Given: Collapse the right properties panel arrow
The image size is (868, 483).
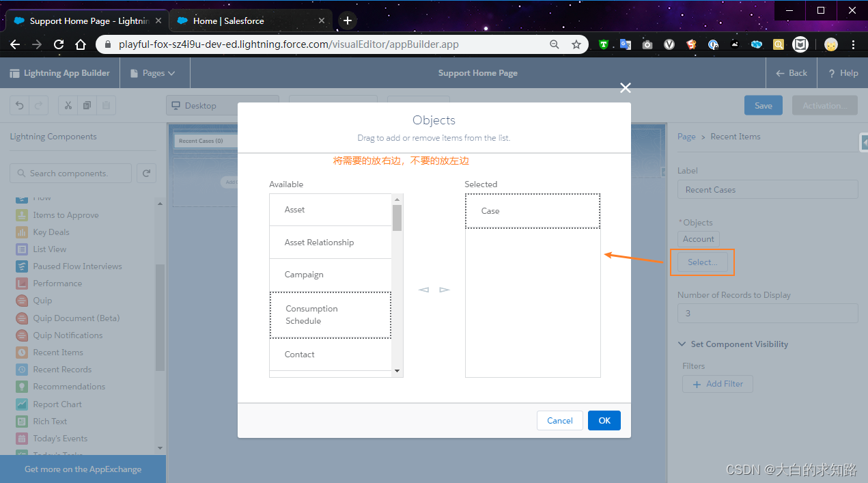Looking at the screenshot, I should click(x=864, y=141).
